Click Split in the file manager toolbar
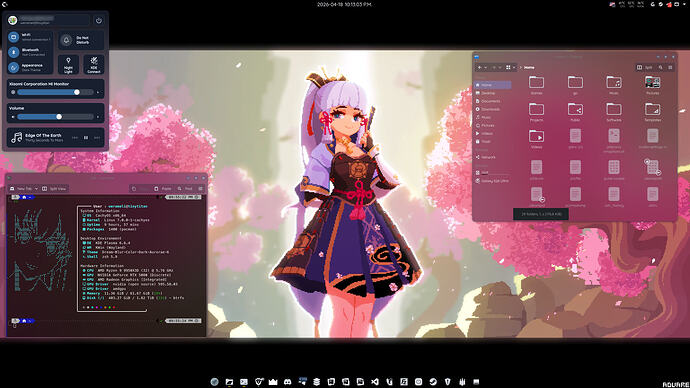Image resolution: width=690 pixels, height=388 pixels. 645,67
